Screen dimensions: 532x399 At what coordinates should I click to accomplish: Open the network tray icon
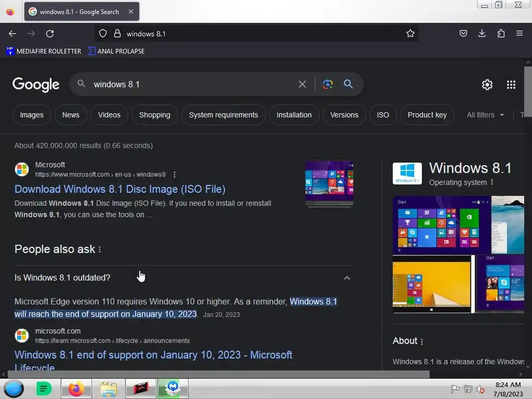point(468,389)
